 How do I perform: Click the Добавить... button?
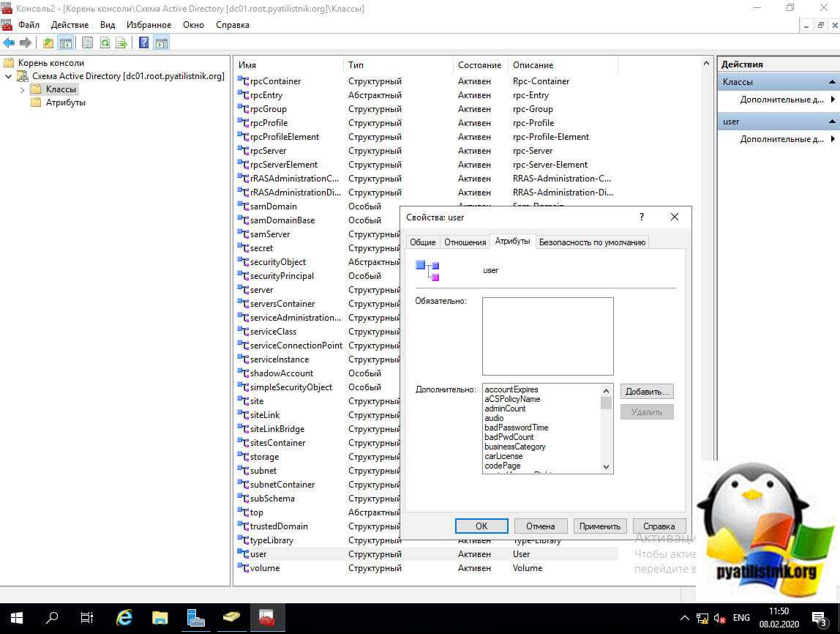(647, 392)
